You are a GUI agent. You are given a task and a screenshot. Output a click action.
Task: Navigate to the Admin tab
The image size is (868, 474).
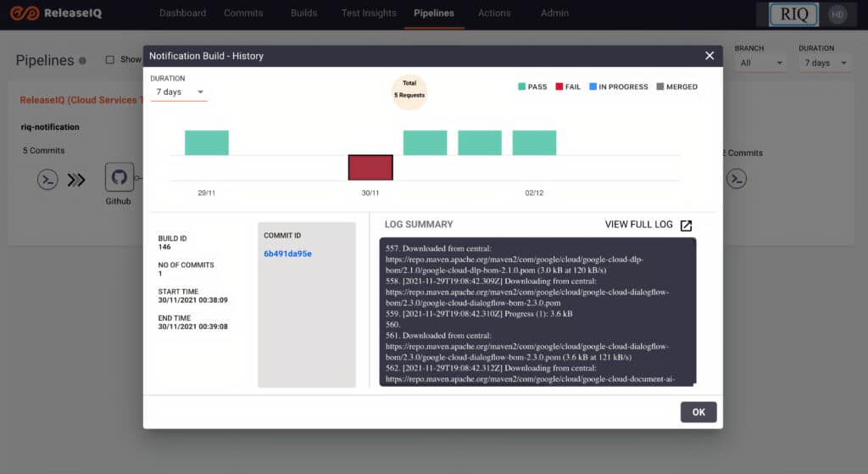click(x=554, y=13)
